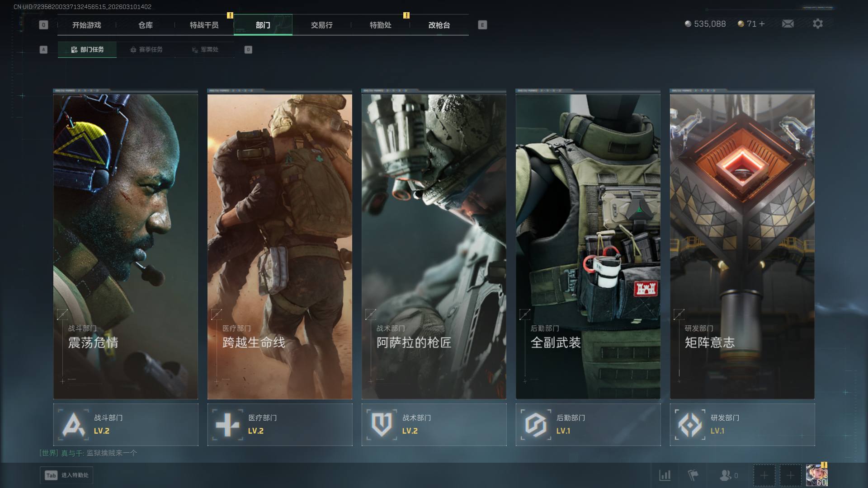This screenshot has width=868, height=488.
Task: Click the 战术部门 shield emblem icon
Action: point(382,425)
